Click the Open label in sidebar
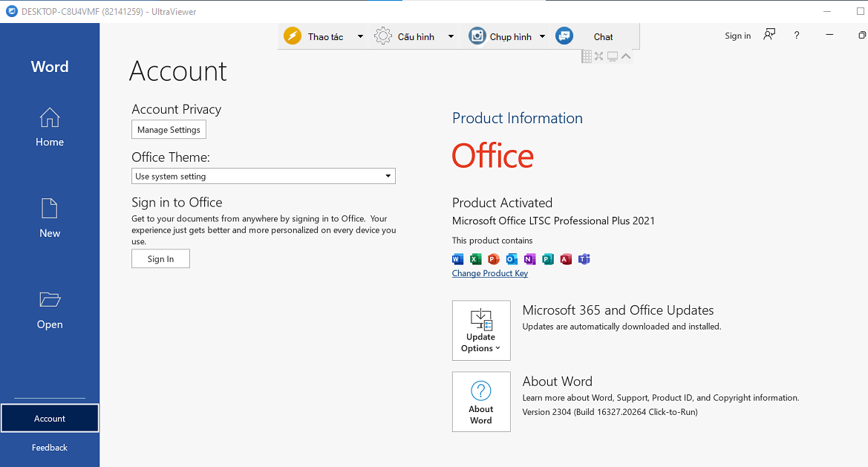The height and width of the screenshot is (467, 868). click(x=50, y=324)
